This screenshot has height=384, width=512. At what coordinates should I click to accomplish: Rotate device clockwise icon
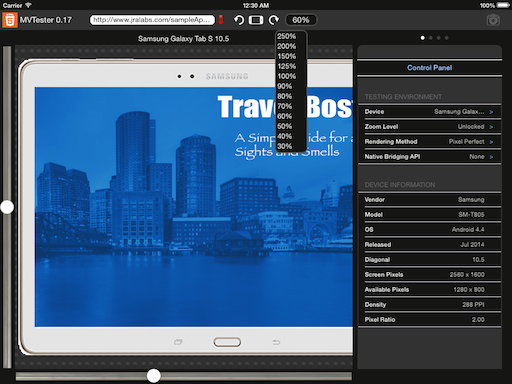(273, 20)
